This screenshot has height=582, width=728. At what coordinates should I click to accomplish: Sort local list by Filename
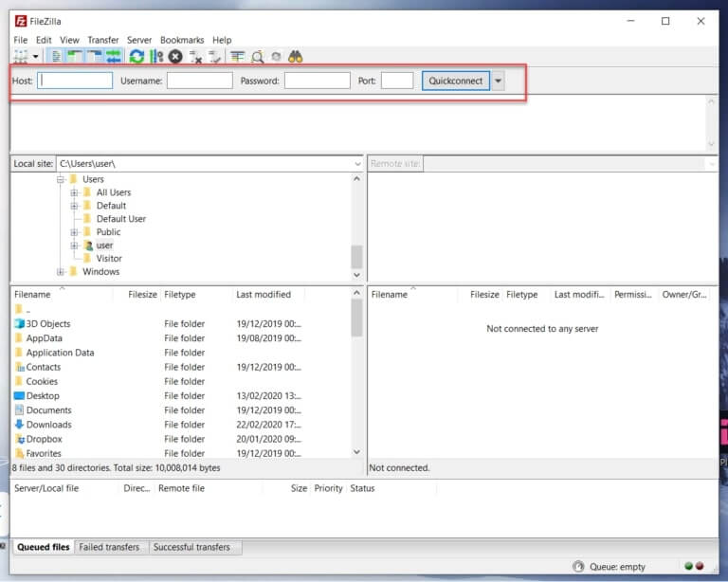point(32,294)
